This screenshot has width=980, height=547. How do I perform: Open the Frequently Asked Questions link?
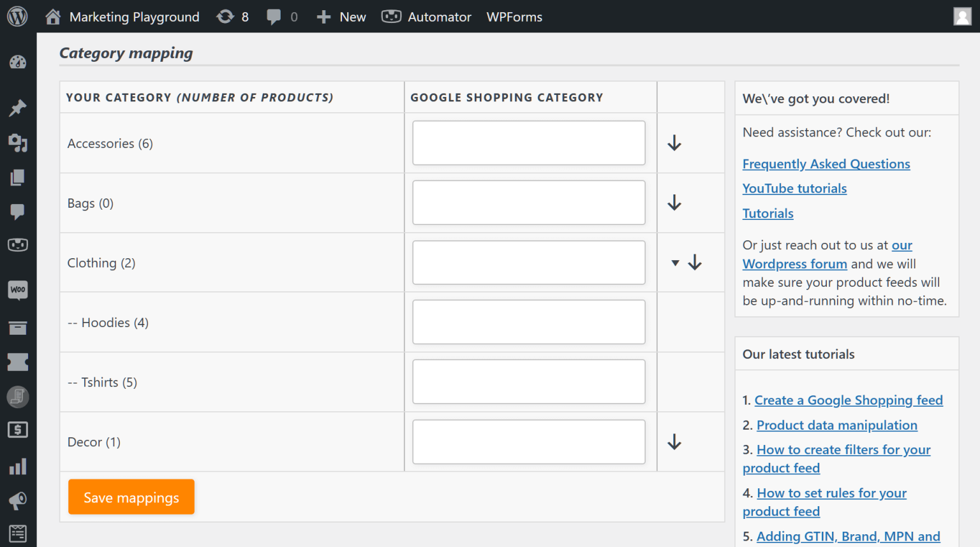tap(826, 164)
